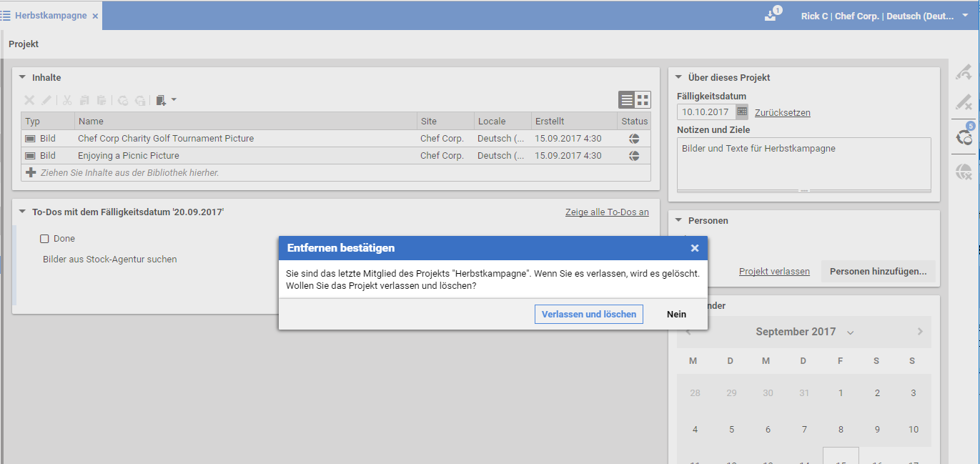The width and height of the screenshot is (980, 464).
Task: Close the 'Entfernen bestätigen' dialog with X
Action: [x=694, y=248]
